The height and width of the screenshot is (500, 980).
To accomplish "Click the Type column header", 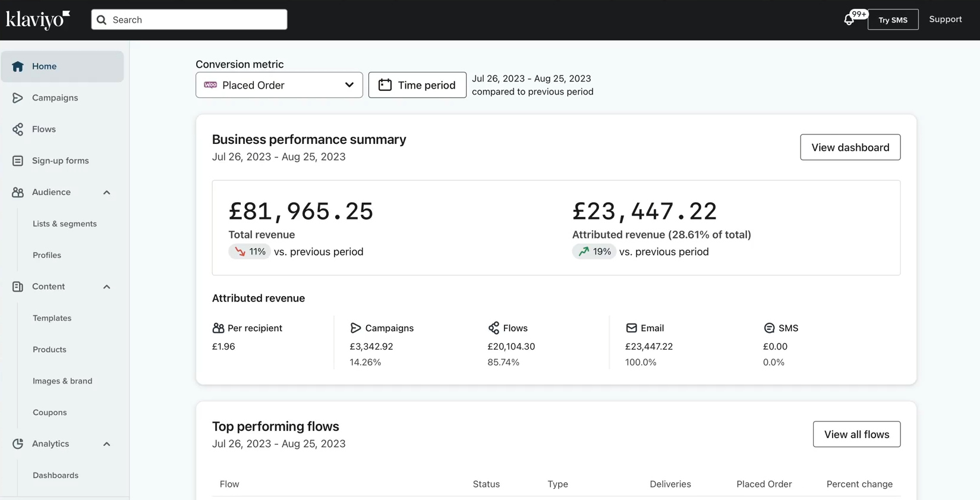I will [x=558, y=484].
